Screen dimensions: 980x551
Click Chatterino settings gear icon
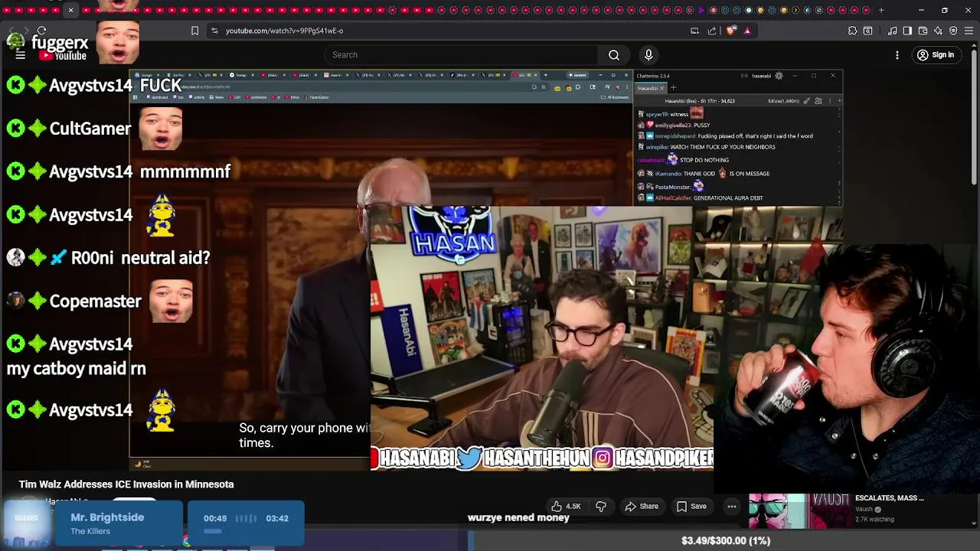(779, 76)
